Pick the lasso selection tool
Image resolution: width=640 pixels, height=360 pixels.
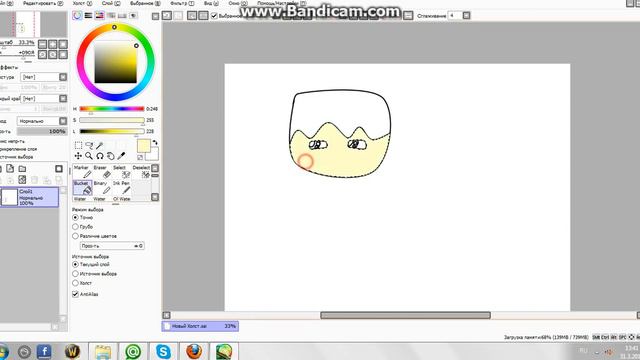click(89, 145)
